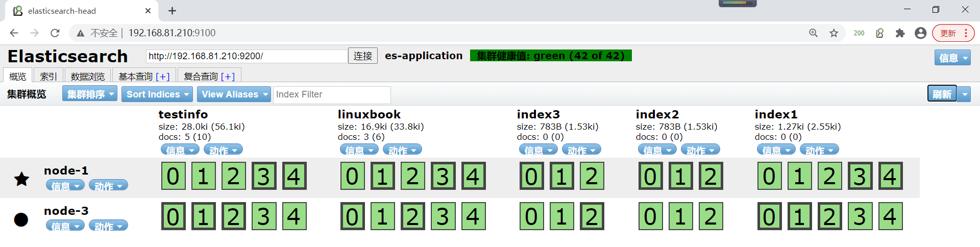Screen dimensions: 980x247
Task: Open node-3 信息 dropdown
Action: tap(65, 226)
